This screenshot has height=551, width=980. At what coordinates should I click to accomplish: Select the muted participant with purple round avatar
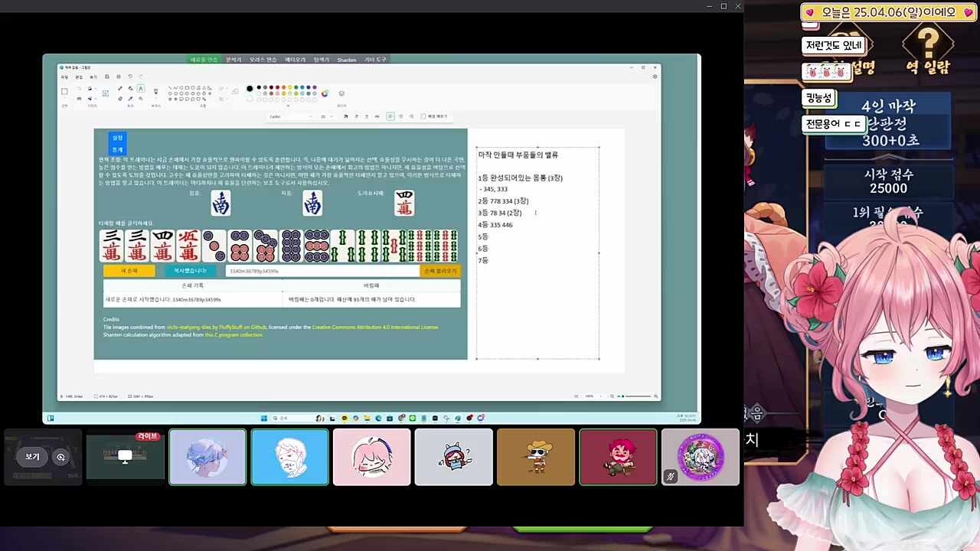tap(701, 457)
